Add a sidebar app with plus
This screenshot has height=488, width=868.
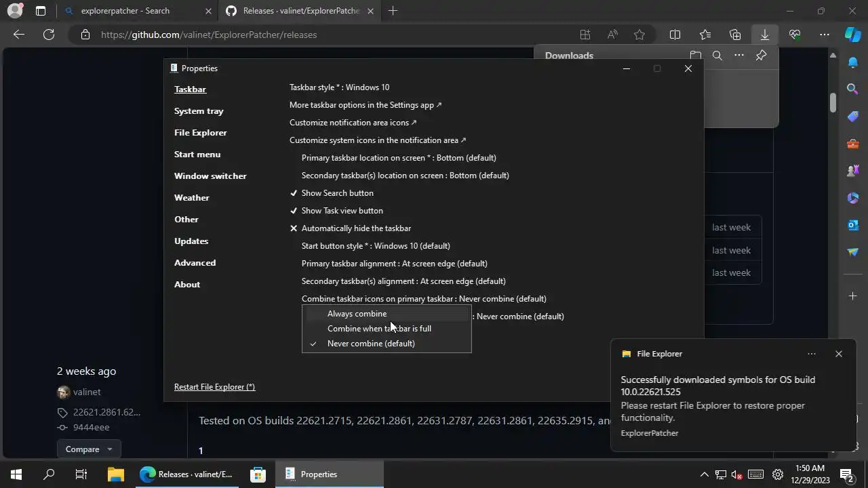point(853,296)
